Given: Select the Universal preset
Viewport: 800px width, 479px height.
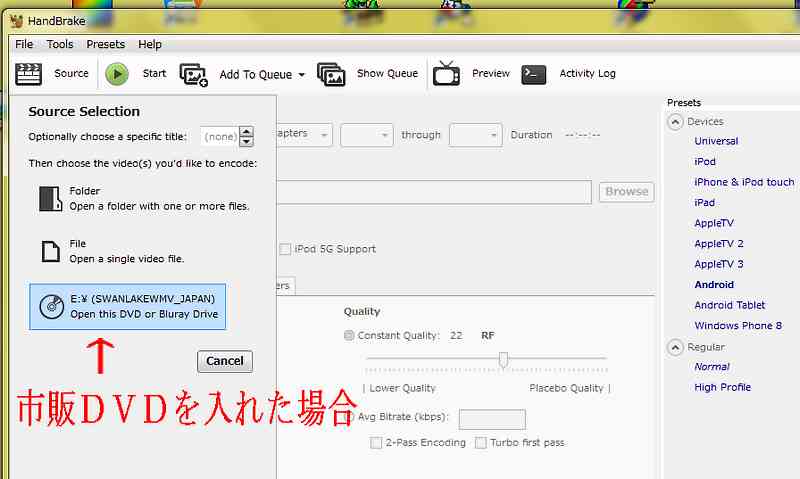Looking at the screenshot, I should coord(716,141).
